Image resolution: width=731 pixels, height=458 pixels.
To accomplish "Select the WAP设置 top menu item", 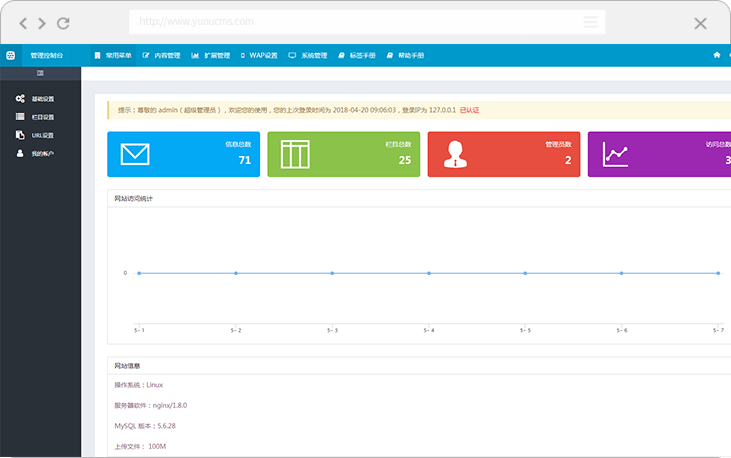I will coord(259,55).
